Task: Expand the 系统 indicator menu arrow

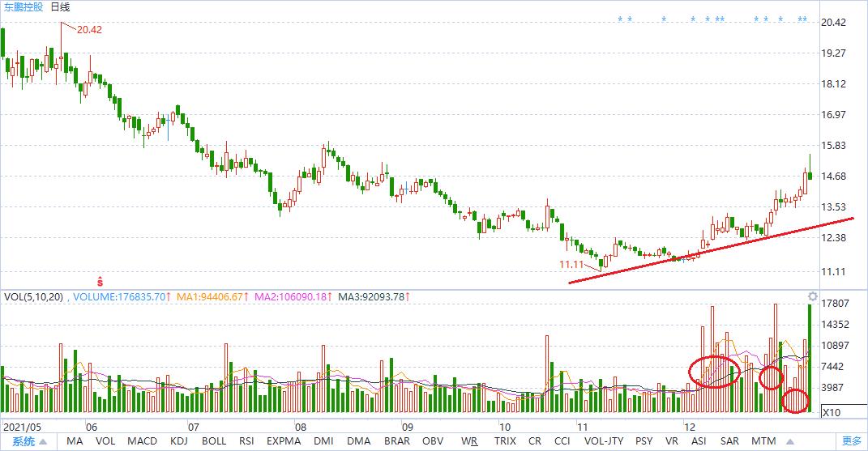Action: tap(43, 441)
